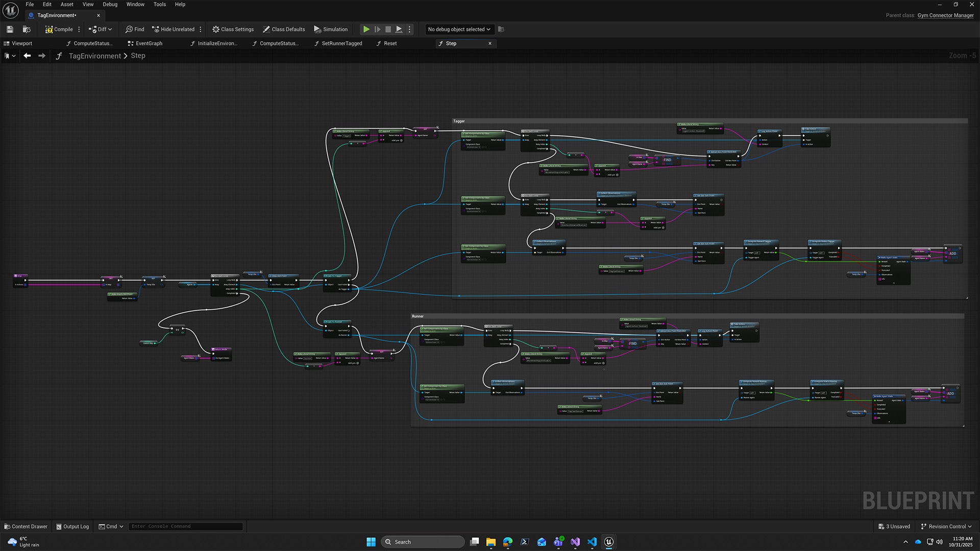
Task: Switch to the EventGraph tab
Action: [148, 43]
